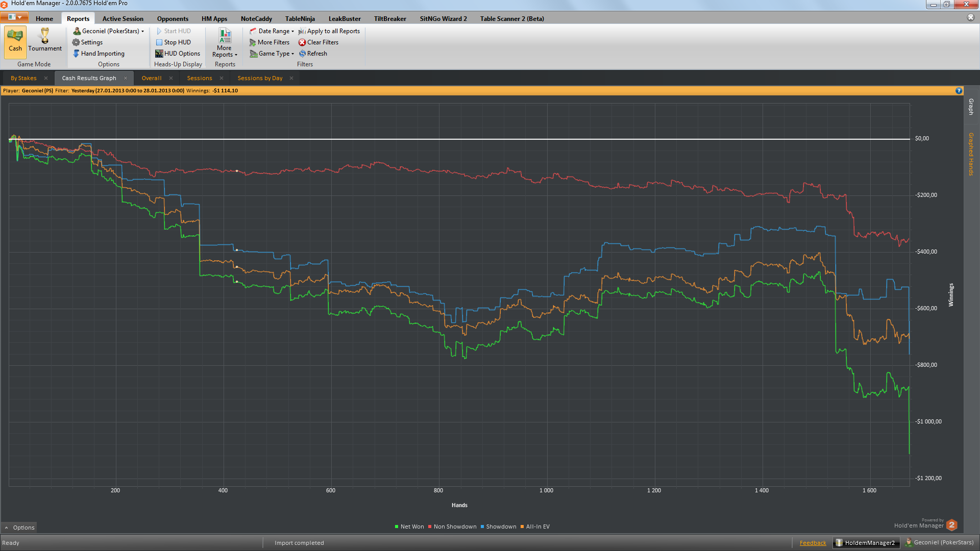Click All-In EV orange legend swatch
The height and width of the screenshot is (551, 980).
click(522, 527)
